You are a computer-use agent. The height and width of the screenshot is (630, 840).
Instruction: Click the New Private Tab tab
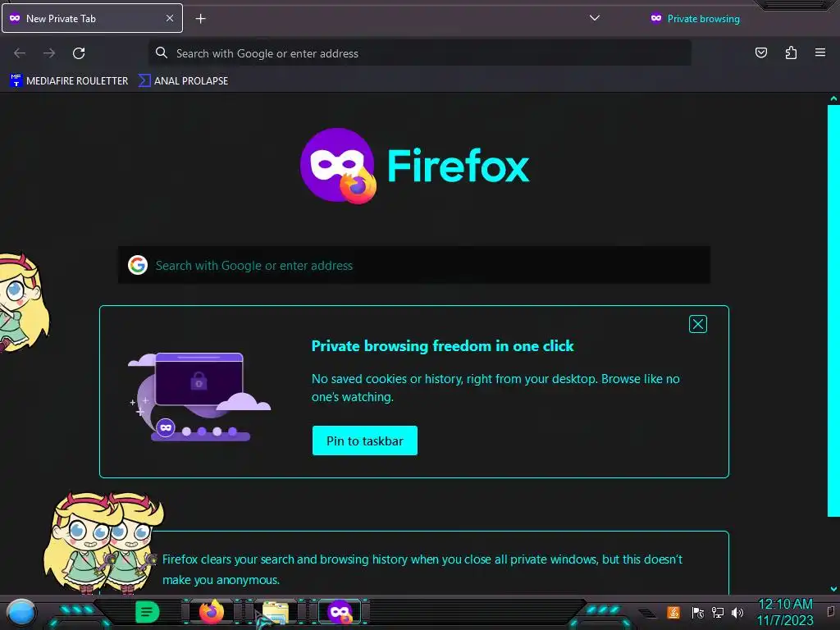(x=92, y=18)
